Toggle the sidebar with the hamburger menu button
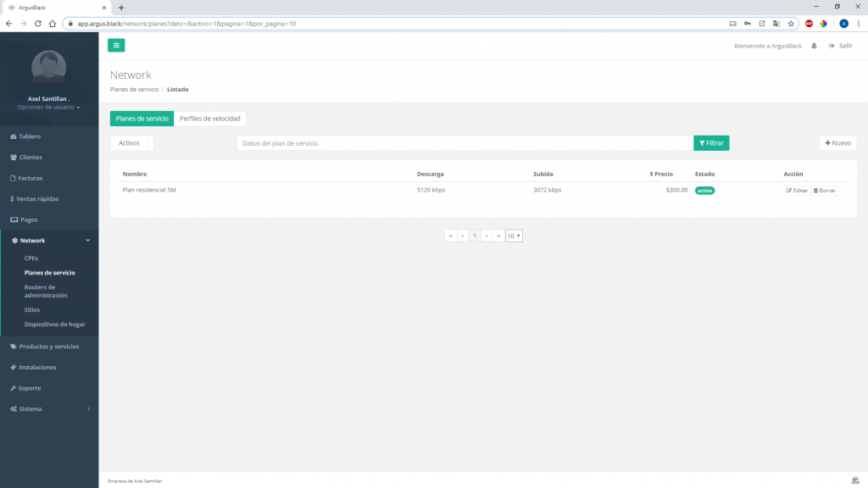This screenshot has height=488, width=868. pos(116,46)
